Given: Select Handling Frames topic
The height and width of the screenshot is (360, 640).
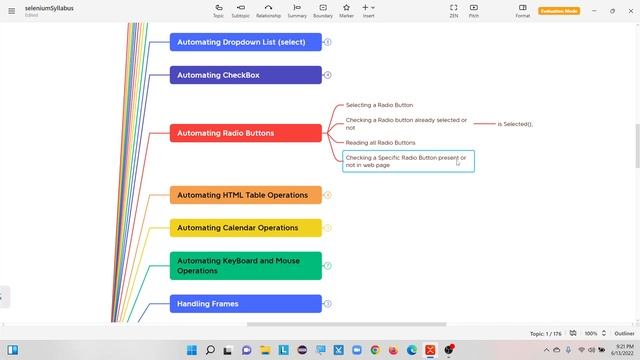Looking at the screenshot, I should (246, 304).
